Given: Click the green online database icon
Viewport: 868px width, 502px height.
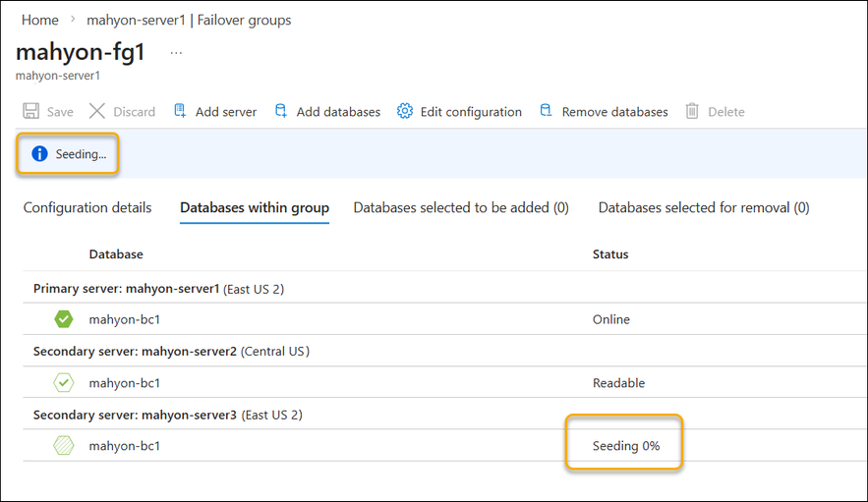Looking at the screenshot, I should [64, 319].
